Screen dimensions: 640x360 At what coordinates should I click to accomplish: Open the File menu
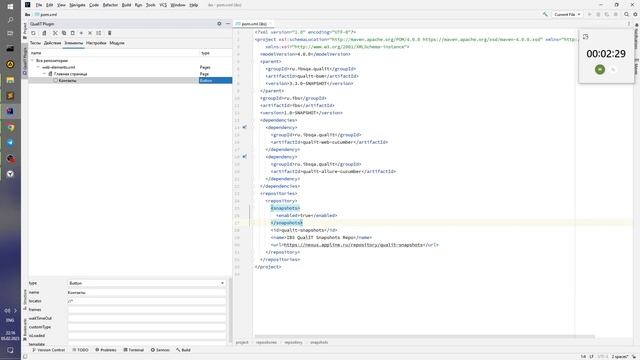click(39, 5)
